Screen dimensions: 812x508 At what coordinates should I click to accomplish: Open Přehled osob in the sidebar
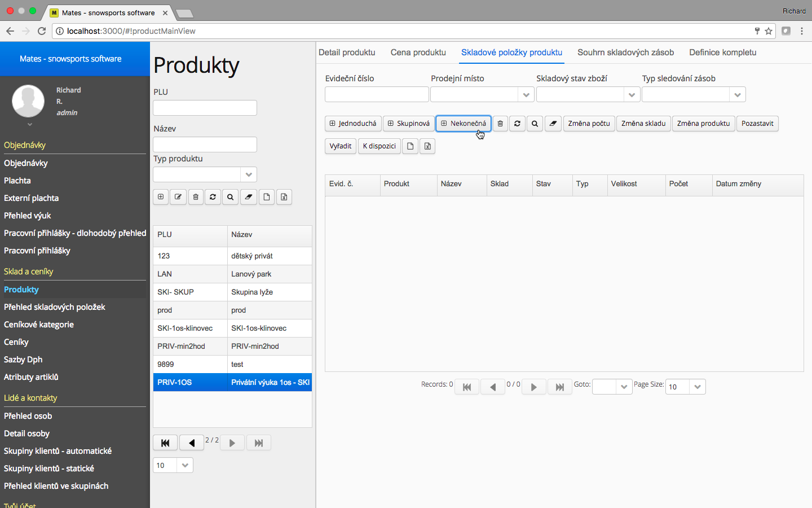28,416
